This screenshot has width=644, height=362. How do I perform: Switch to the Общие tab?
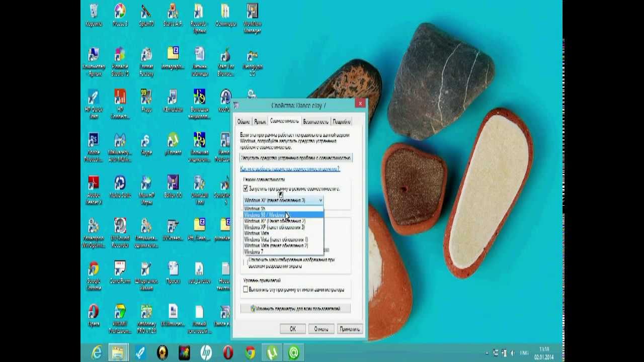(244, 122)
